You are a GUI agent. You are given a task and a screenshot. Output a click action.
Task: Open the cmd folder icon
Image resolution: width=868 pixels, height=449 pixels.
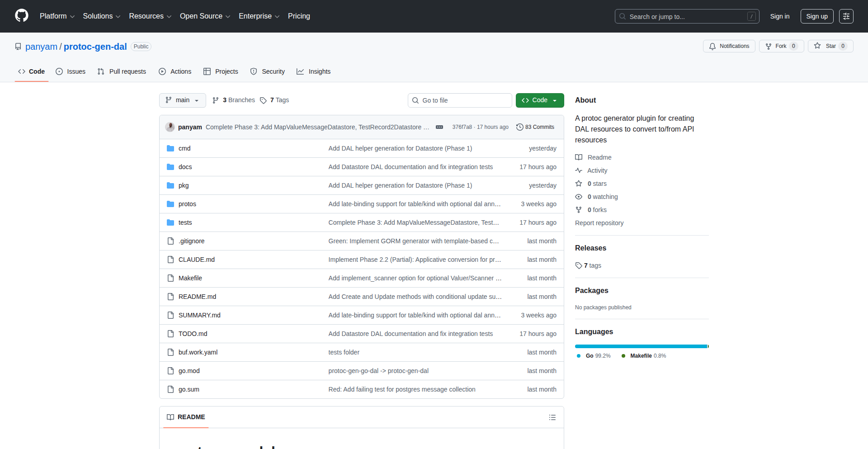[171, 148]
